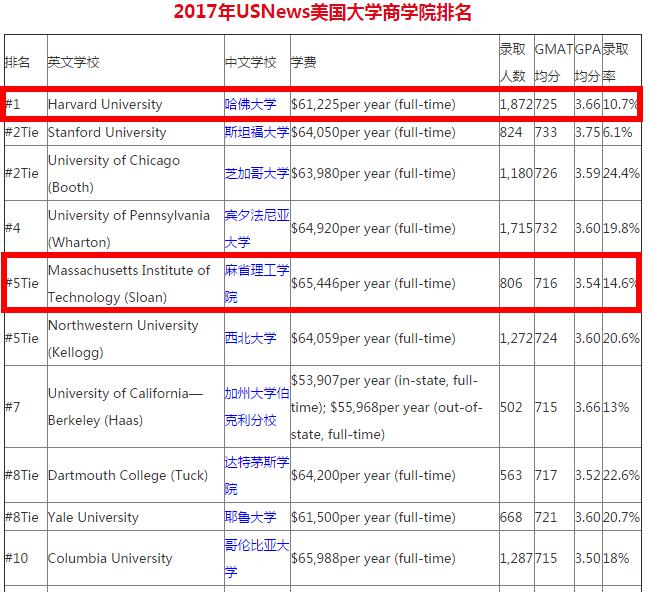Click Yale's GMAT score 721

click(546, 517)
